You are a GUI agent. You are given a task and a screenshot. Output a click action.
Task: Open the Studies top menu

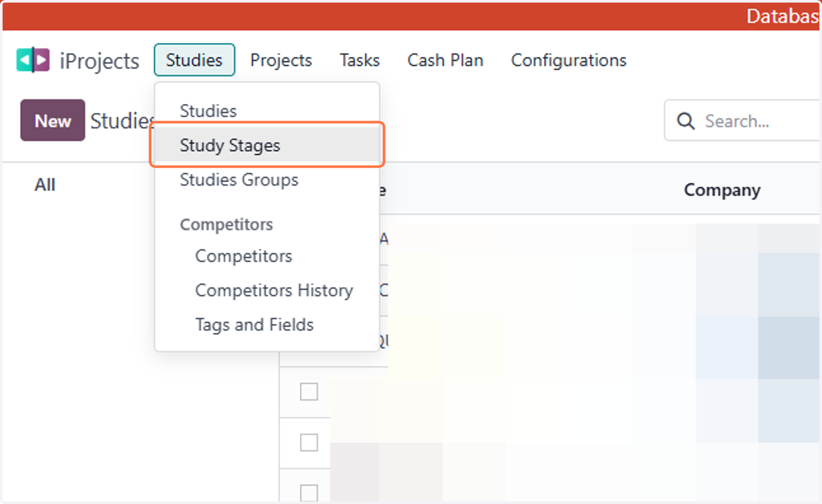point(195,60)
